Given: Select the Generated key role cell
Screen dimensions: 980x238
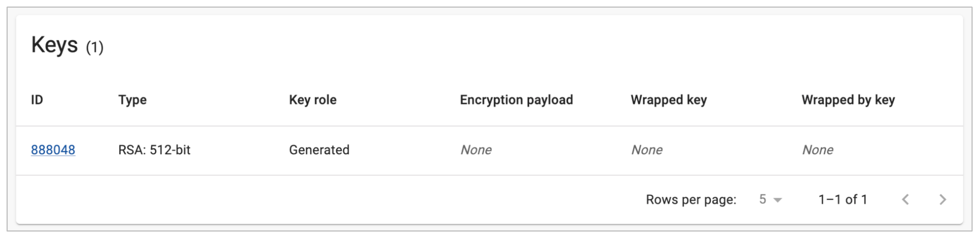Looking at the screenshot, I should tap(319, 150).
